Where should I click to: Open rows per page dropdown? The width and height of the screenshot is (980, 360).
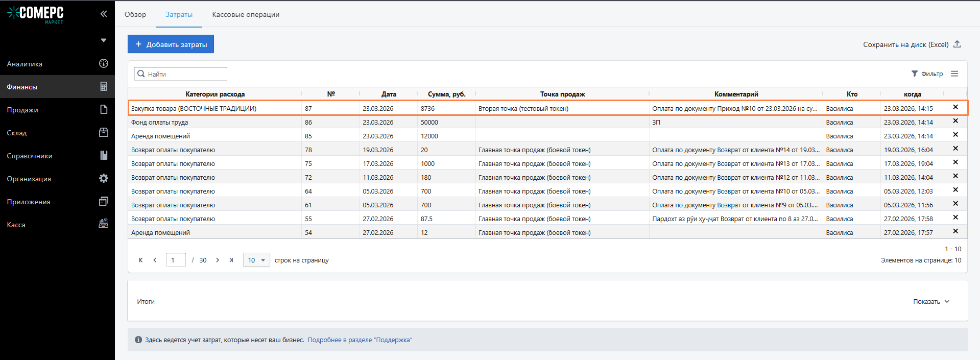(256, 260)
